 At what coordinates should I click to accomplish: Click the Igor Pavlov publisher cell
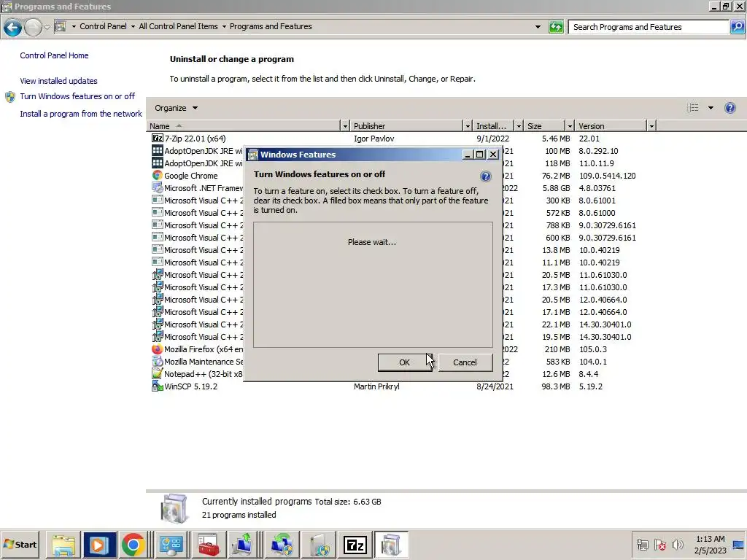point(374,138)
